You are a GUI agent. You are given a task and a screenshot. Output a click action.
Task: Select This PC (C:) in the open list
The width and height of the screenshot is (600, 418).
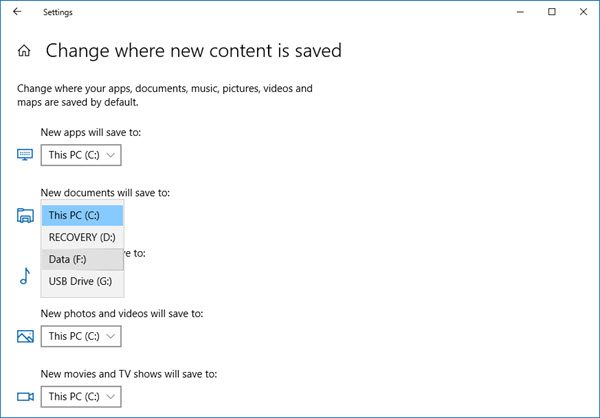point(82,215)
